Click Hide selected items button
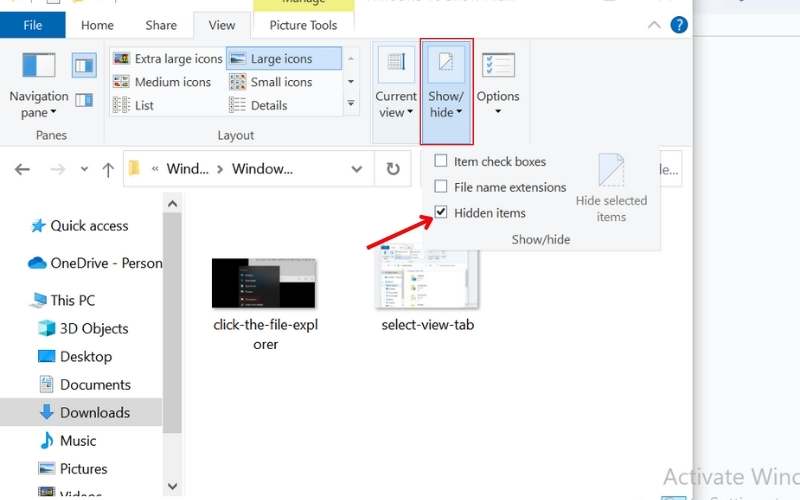The image size is (800, 500). point(611,189)
